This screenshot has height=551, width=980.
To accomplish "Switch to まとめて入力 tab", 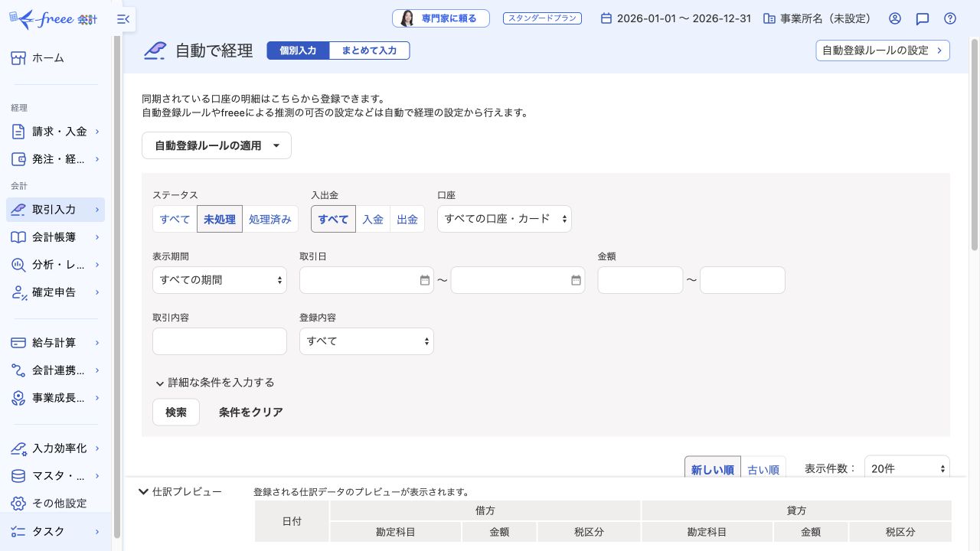I will click(x=369, y=51).
